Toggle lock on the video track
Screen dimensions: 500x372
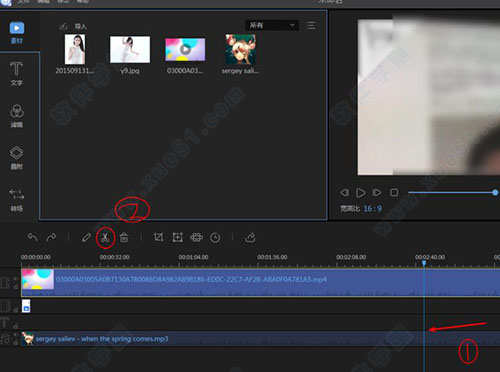15,286
